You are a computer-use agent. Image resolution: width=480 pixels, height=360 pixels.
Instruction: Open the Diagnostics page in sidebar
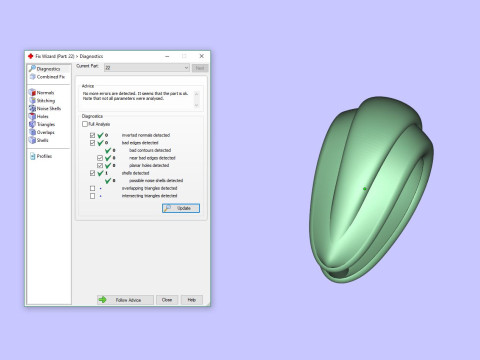tap(49, 69)
